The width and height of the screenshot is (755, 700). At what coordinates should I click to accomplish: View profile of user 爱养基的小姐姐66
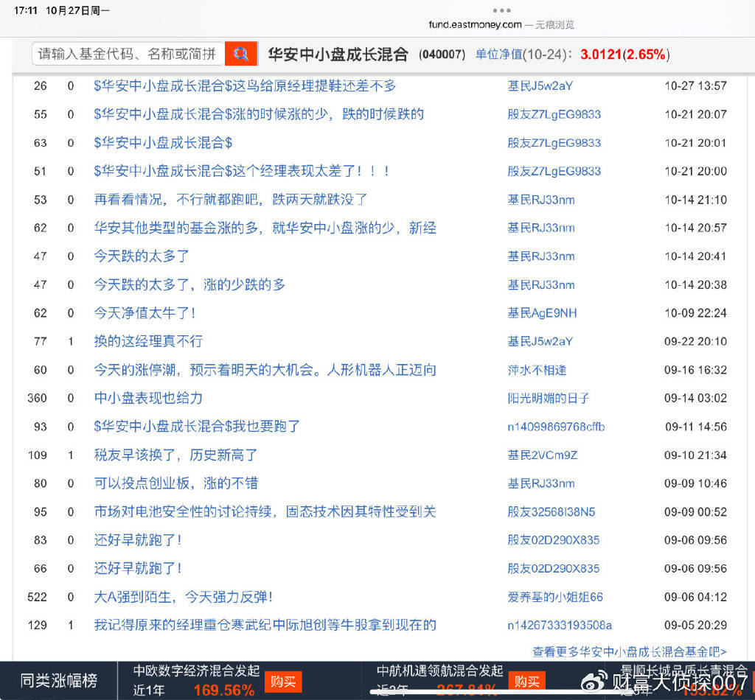click(554, 597)
